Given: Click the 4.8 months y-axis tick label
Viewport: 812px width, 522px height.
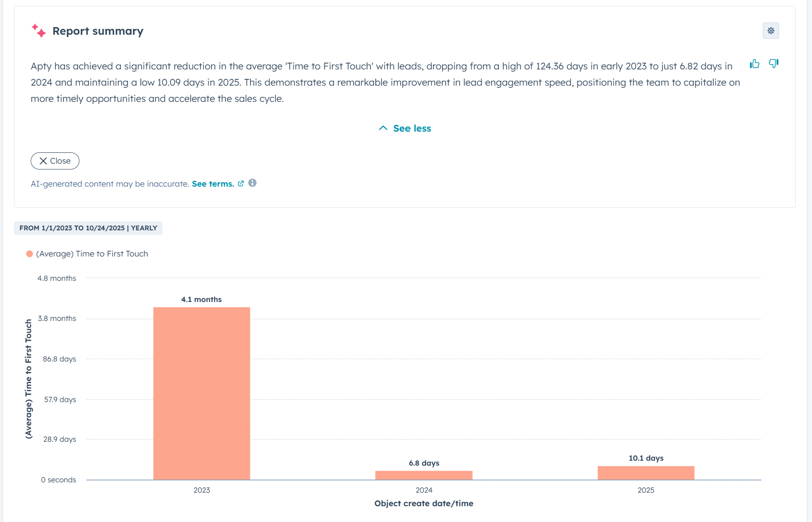Looking at the screenshot, I should click(x=57, y=278).
